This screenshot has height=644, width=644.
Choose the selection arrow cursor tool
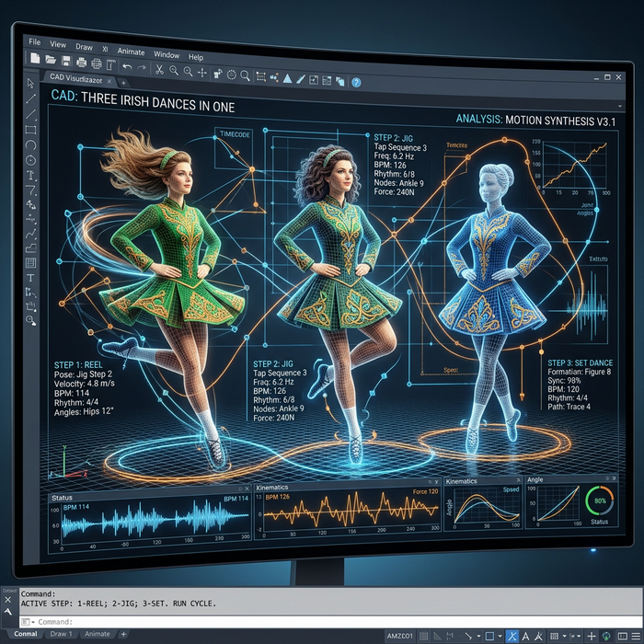pyautogui.click(x=29, y=84)
